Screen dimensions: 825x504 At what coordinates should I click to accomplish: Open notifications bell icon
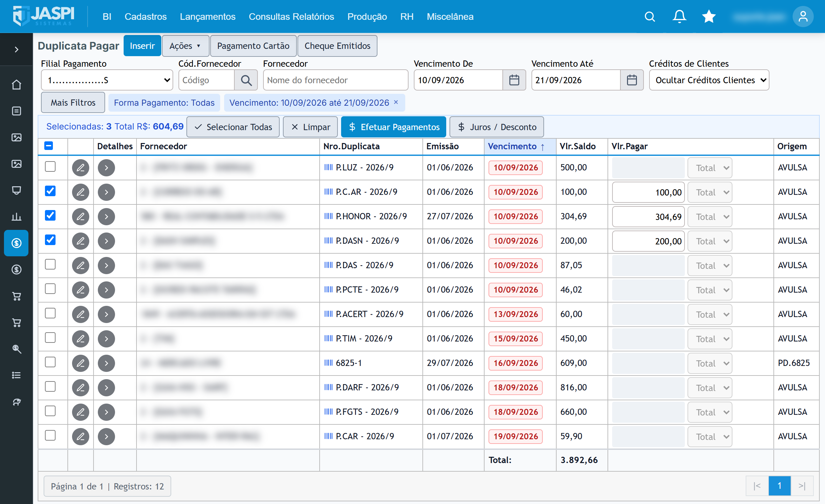click(679, 17)
